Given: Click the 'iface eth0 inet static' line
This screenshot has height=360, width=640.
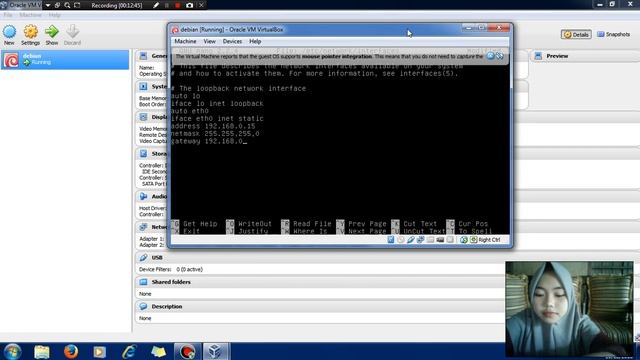Looking at the screenshot, I should pos(217,118).
